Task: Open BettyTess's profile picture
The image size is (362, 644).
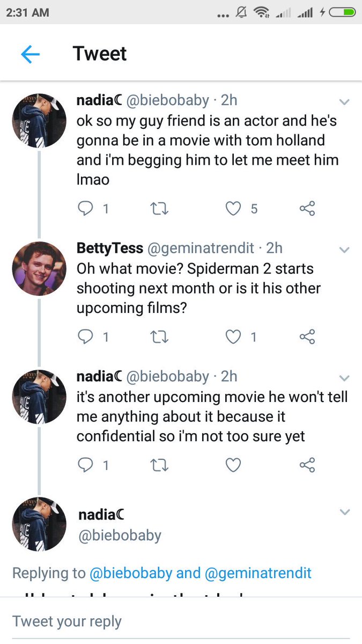Action: pyautogui.click(x=39, y=268)
